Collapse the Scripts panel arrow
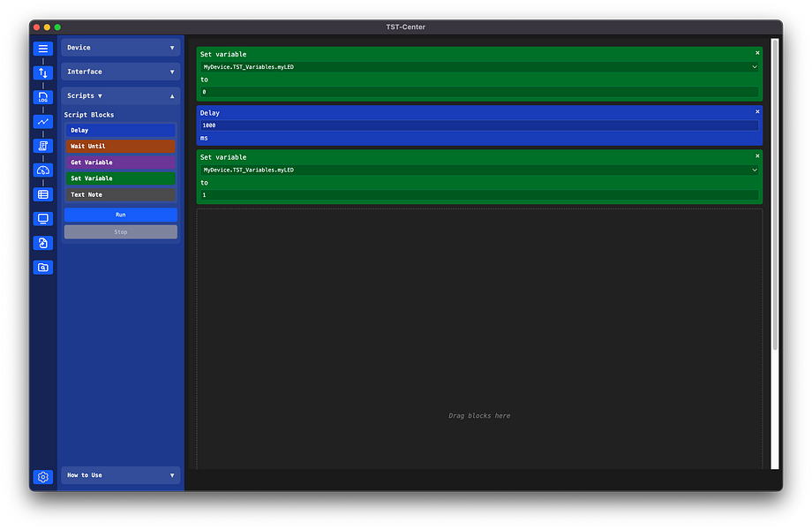Viewport: 812px width, 530px height. click(172, 96)
